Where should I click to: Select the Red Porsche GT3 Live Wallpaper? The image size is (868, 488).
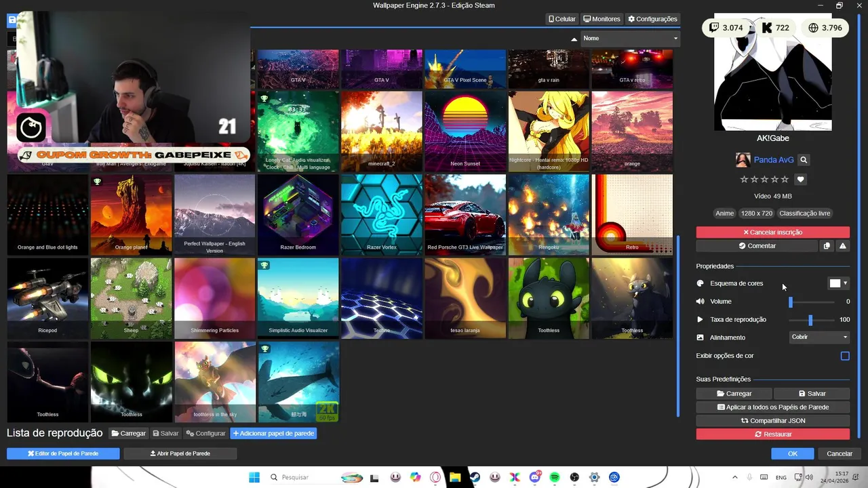pyautogui.click(x=465, y=215)
